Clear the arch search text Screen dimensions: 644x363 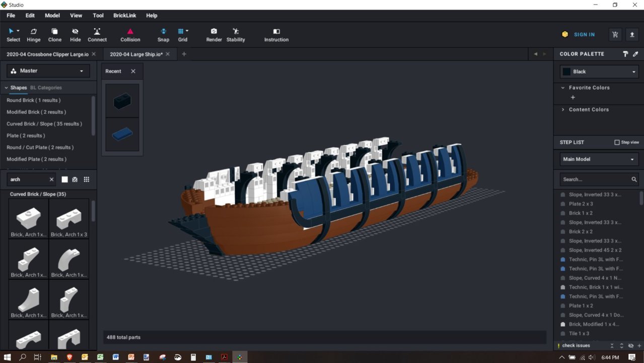pyautogui.click(x=51, y=179)
